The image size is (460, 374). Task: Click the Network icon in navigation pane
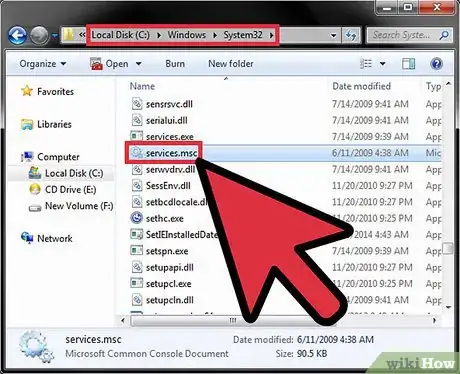coord(27,238)
